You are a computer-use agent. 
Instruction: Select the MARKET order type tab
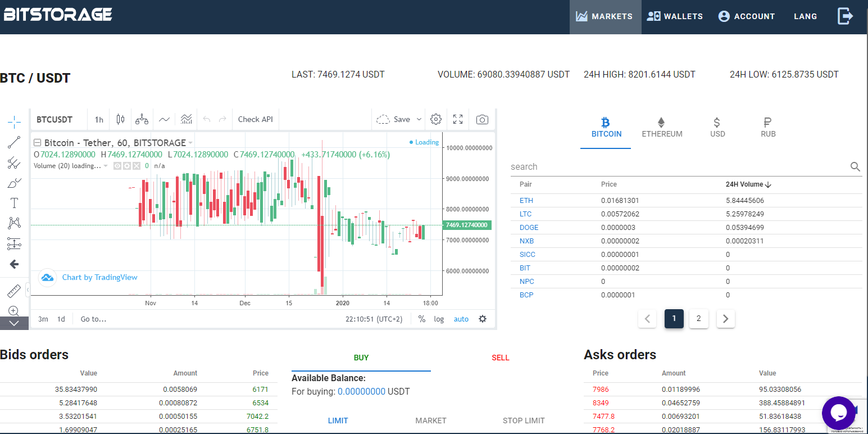coord(431,421)
